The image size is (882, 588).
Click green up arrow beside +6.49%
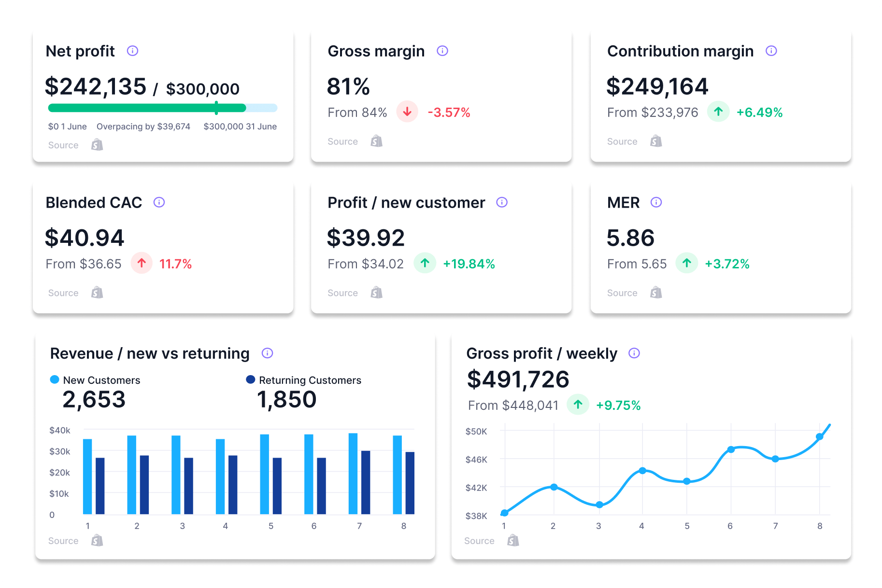tap(718, 112)
